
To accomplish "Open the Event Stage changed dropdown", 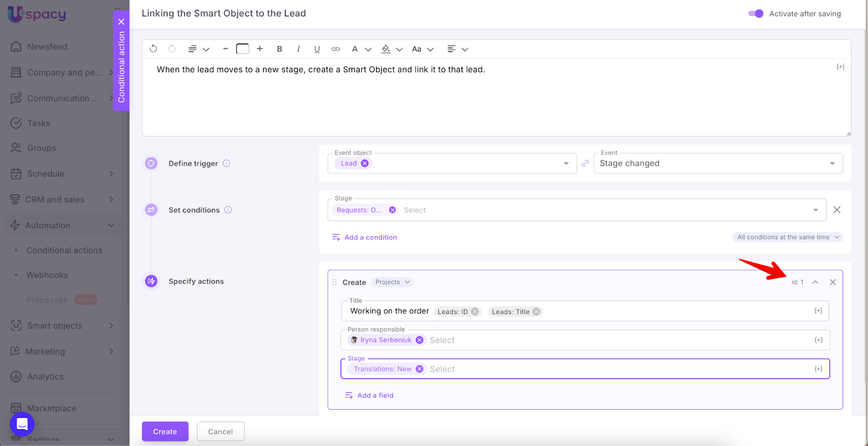I will tap(718, 163).
